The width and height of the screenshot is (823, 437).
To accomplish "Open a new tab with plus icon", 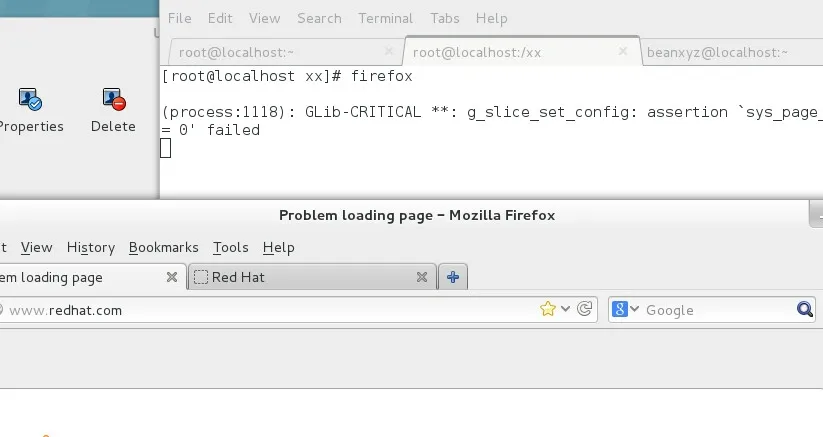I will [x=453, y=277].
